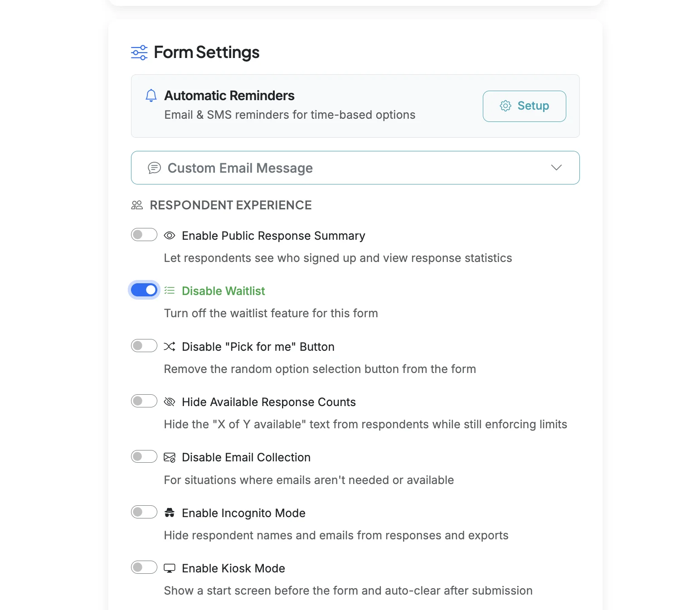Enable the Kiosk Mode toggle
This screenshot has height=610, width=700.
pos(144,567)
